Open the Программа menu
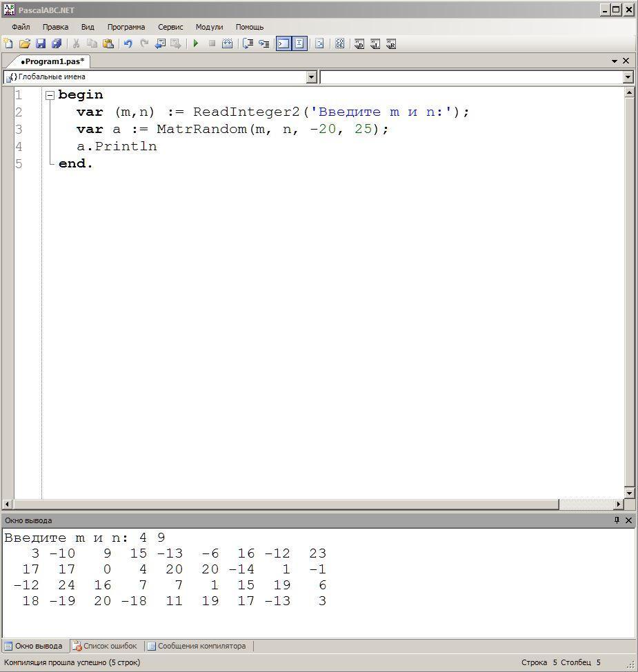Screen dimensions: 638x672 [x=126, y=27]
